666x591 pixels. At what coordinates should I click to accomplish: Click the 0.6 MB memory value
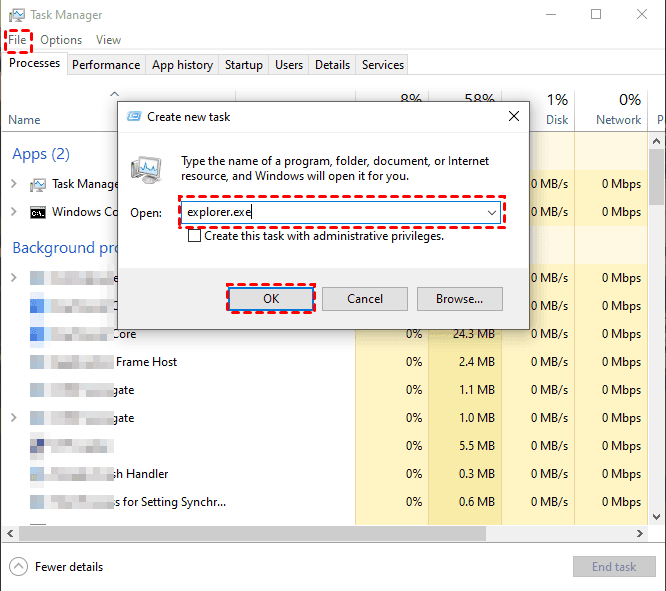477,502
